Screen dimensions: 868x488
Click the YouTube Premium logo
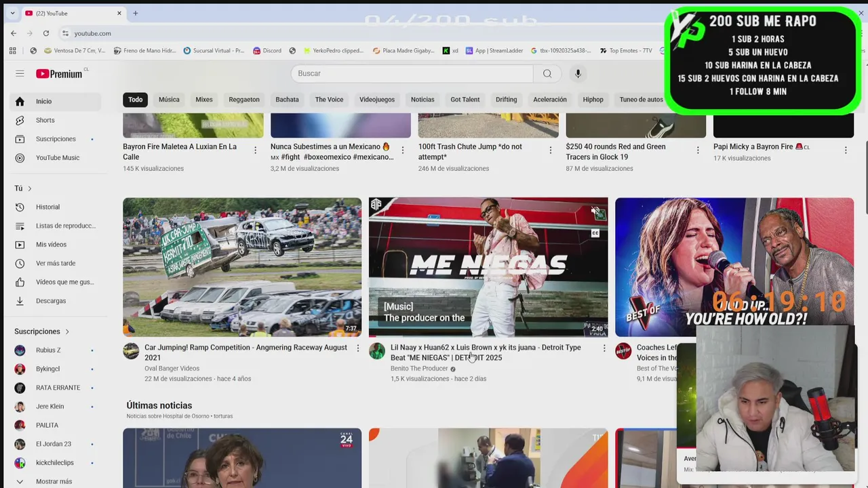(59, 74)
